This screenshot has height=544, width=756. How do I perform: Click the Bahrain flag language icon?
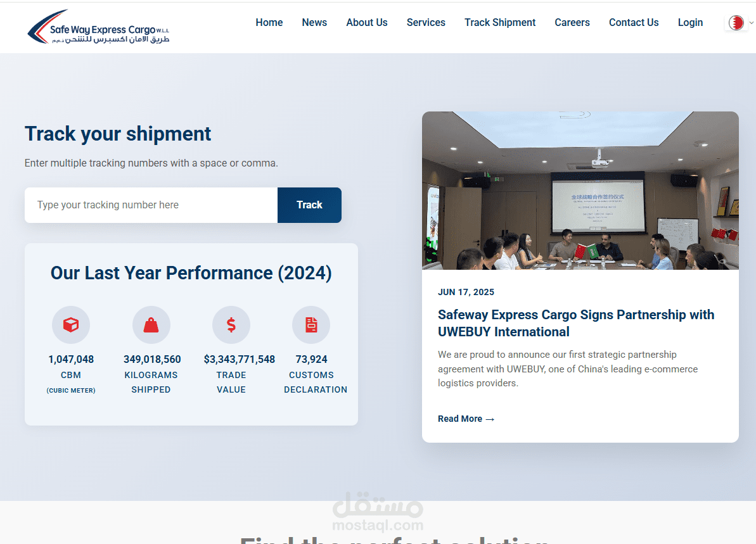pyautogui.click(x=736, y=23)
